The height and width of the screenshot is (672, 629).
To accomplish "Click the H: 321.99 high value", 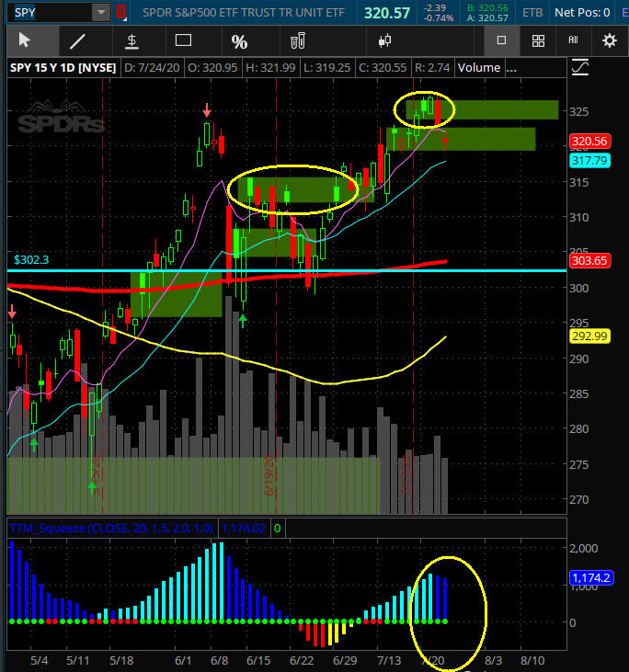I will point(270,68).
